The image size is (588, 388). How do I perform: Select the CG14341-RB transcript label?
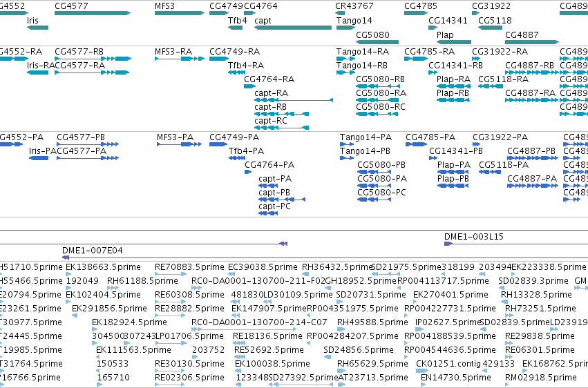(455, 65)
